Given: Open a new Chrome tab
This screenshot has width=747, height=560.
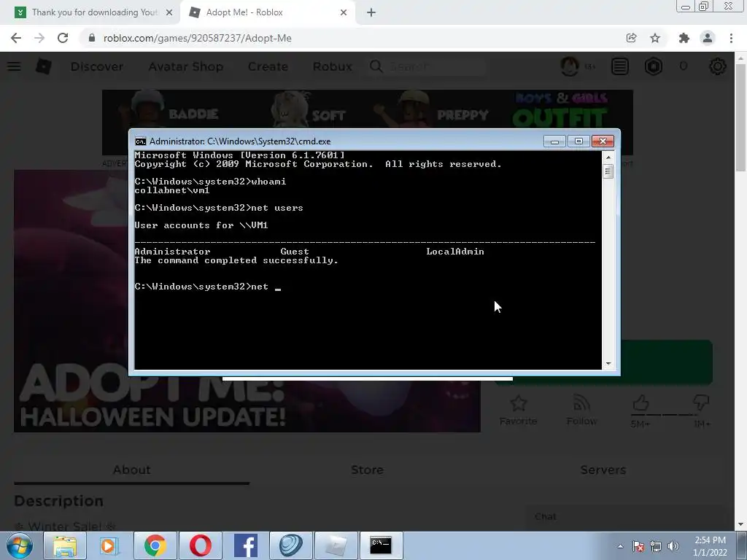Looking at the screenshot, I should click(371, 12).
